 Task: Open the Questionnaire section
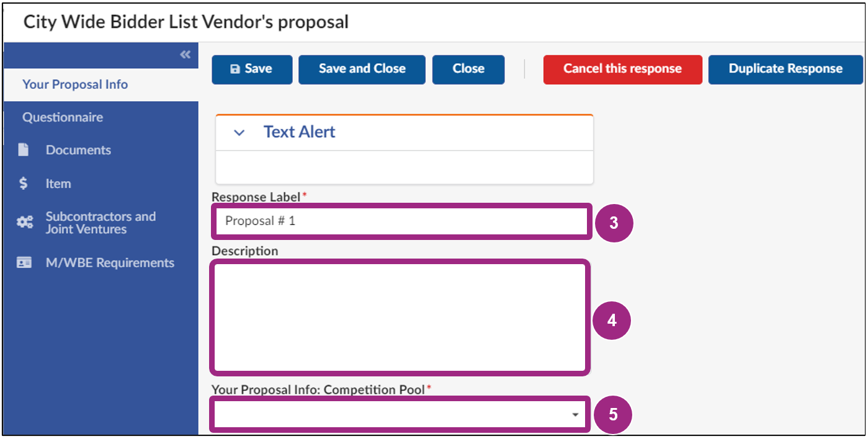point(65,117)
